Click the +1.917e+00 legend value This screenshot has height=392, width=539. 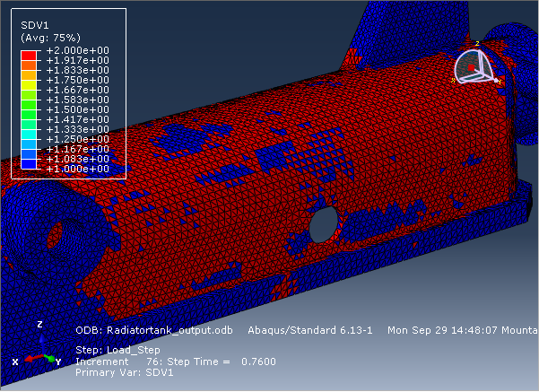click(78, 60)
